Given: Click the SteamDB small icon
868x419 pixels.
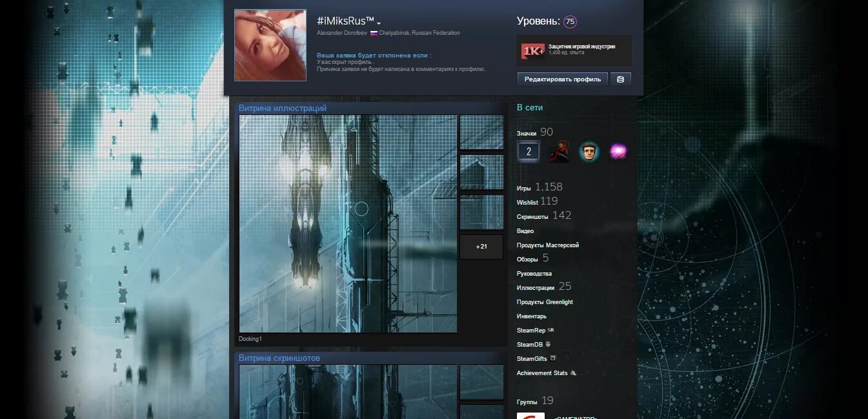Looking at the screenshot, I should click(x=548, y=343).
